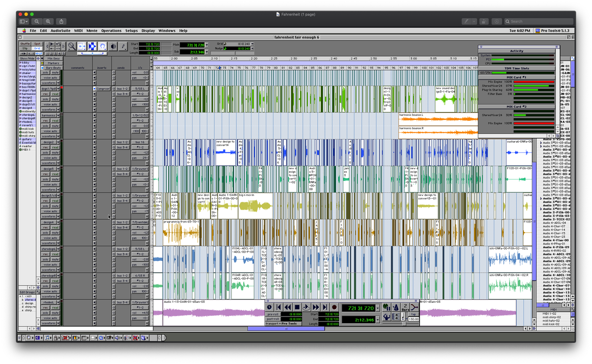Open the Setups menu
This screenshot has width=592, height=364.
[131, 31]
